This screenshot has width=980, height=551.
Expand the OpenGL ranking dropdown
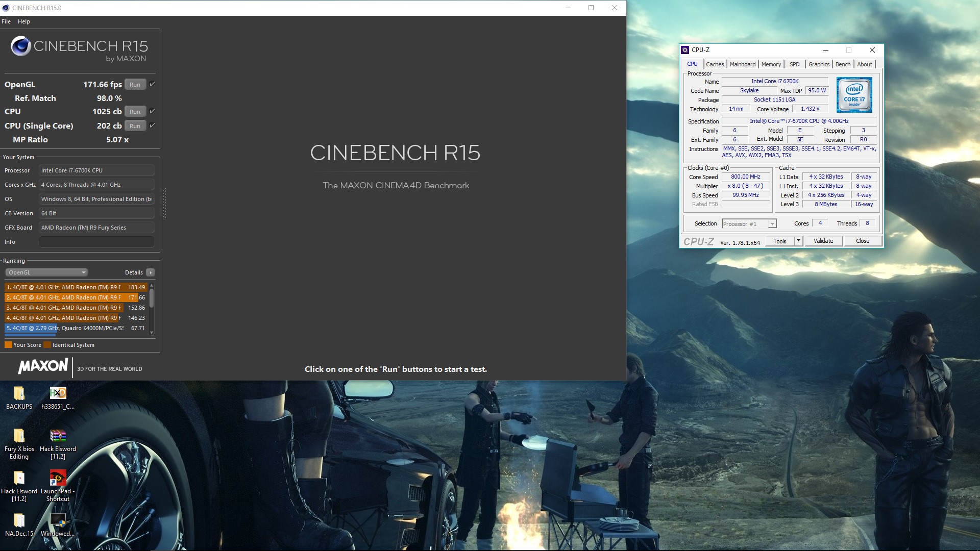[x=46, y=272]
